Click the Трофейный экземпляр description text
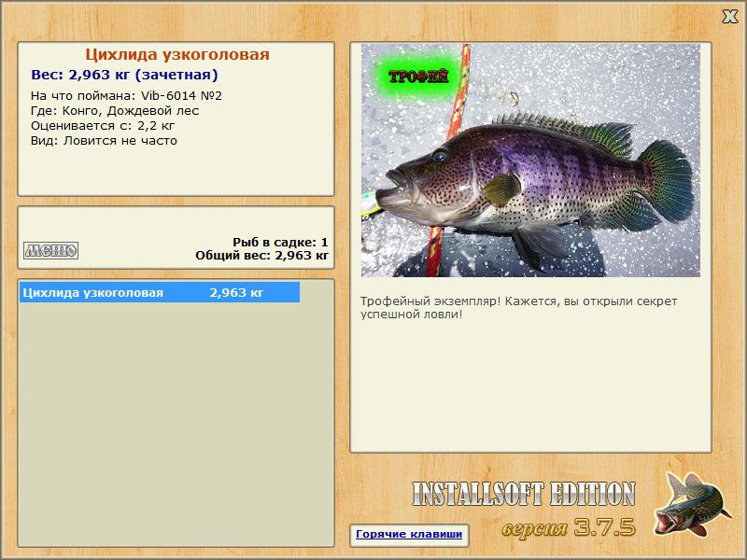 click(518, 308)
